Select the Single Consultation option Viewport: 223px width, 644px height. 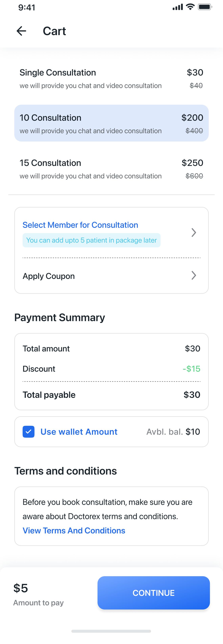pyautogui.click(x=111, y=78)
